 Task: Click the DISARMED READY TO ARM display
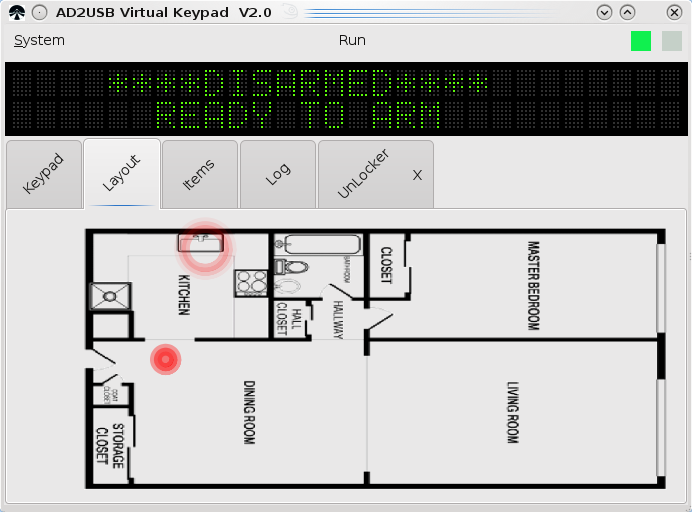tap(346, 99)
